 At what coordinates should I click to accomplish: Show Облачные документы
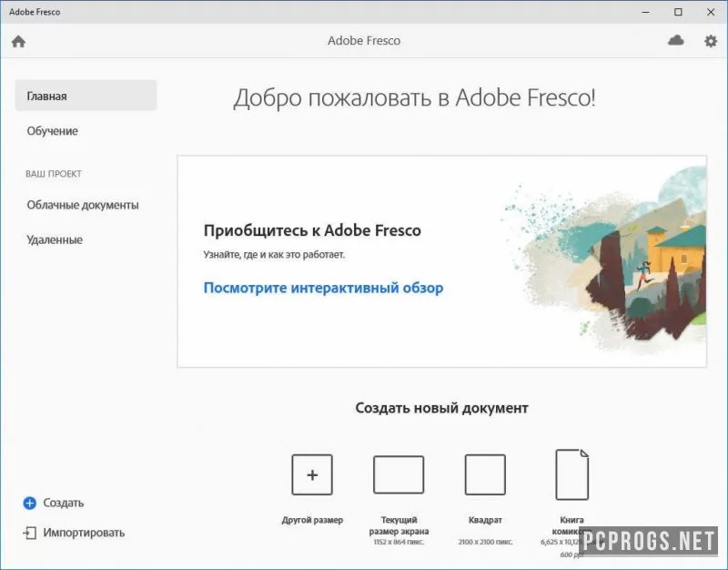(83, 205)
